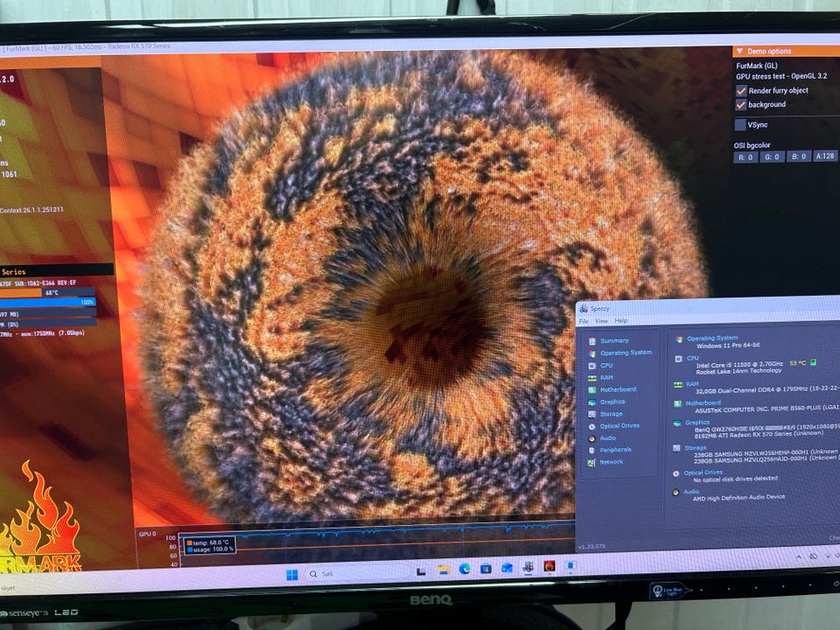Click the Windows Start button

[x=292, y=575]
